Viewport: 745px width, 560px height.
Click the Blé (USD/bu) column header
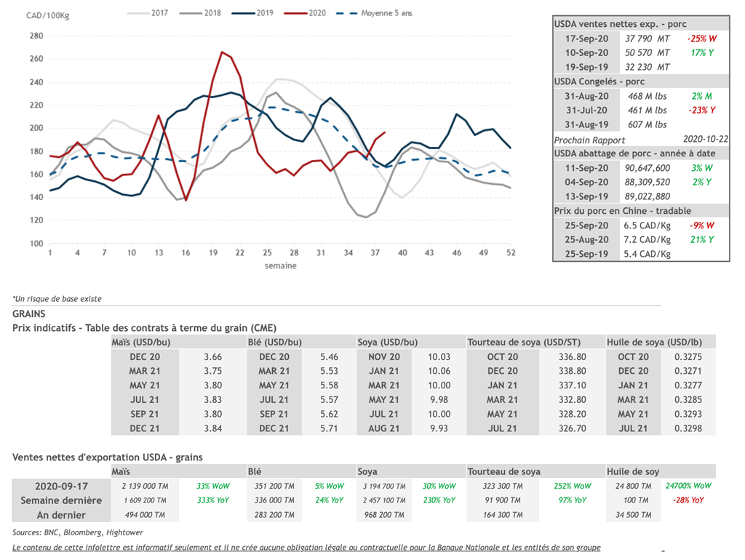tap(274, 342)
